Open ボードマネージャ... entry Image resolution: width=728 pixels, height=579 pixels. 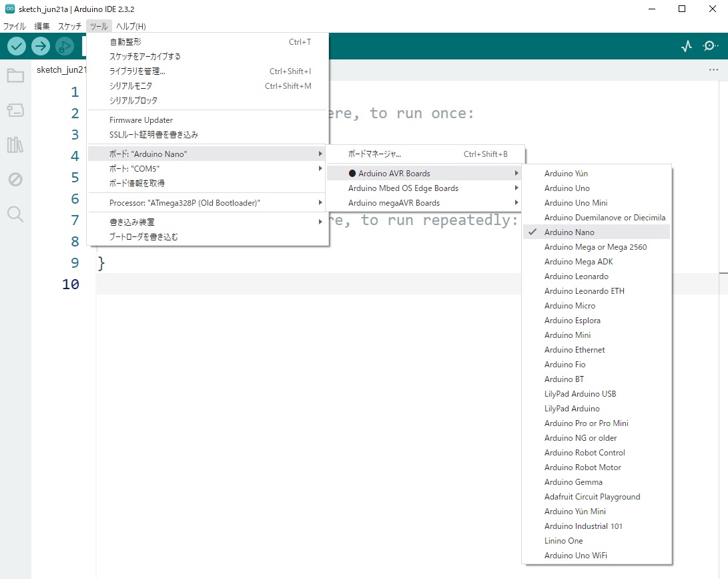(425, 154)
